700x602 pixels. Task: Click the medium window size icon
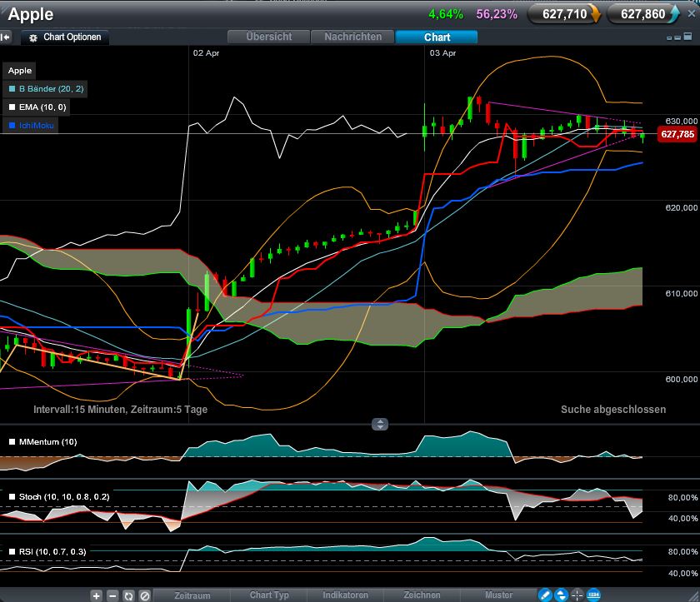click(677, 37)
